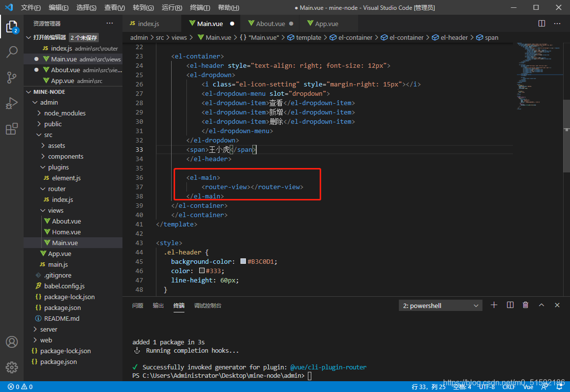Switch to the 输出 panel tab

[x=158, y=306]
